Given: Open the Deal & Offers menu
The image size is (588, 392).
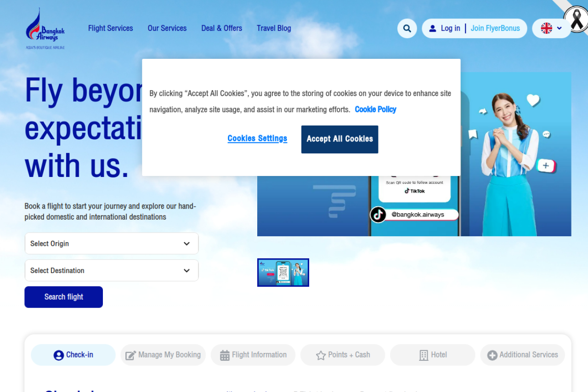Looking at the screenshot, I should click(221, 28).
